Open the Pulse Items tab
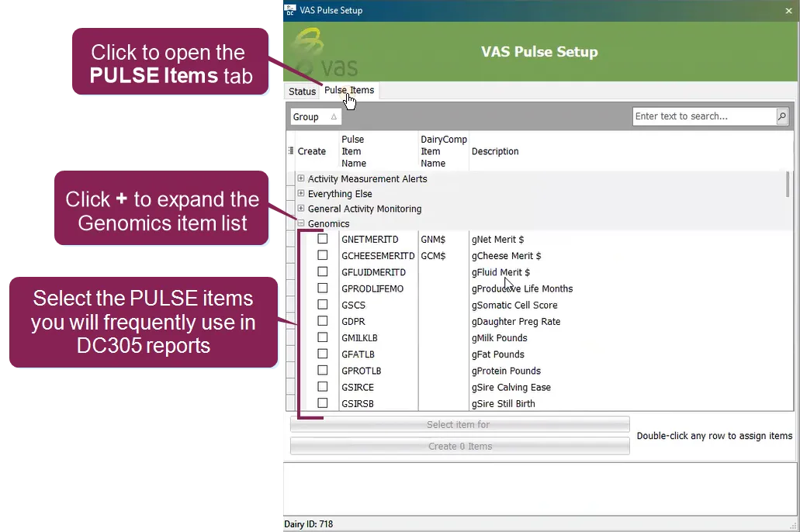 click(x=349, y=90)
